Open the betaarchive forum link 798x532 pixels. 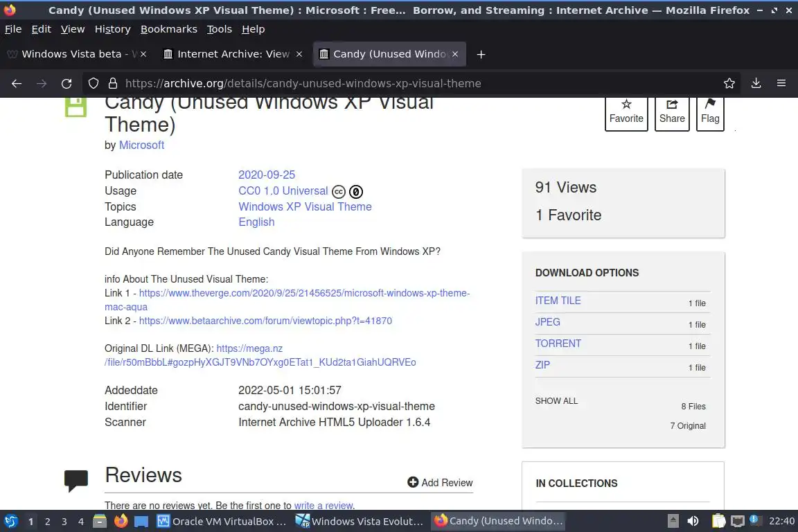click(265, 321)
